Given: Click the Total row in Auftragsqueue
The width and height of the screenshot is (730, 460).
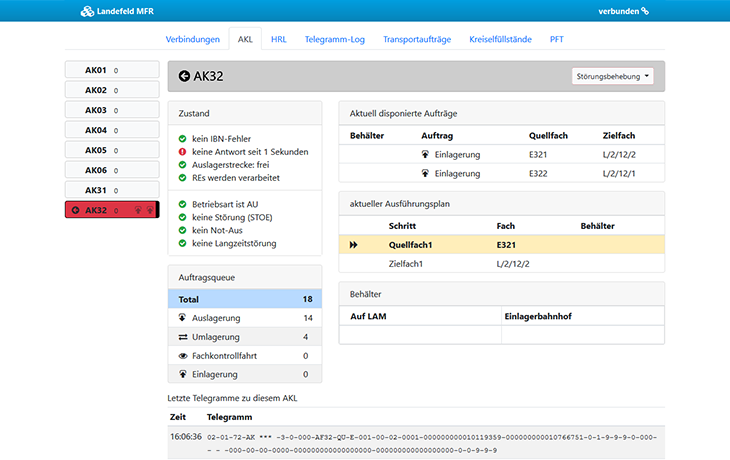Looking at the screenshot, I should click(245, 299).
